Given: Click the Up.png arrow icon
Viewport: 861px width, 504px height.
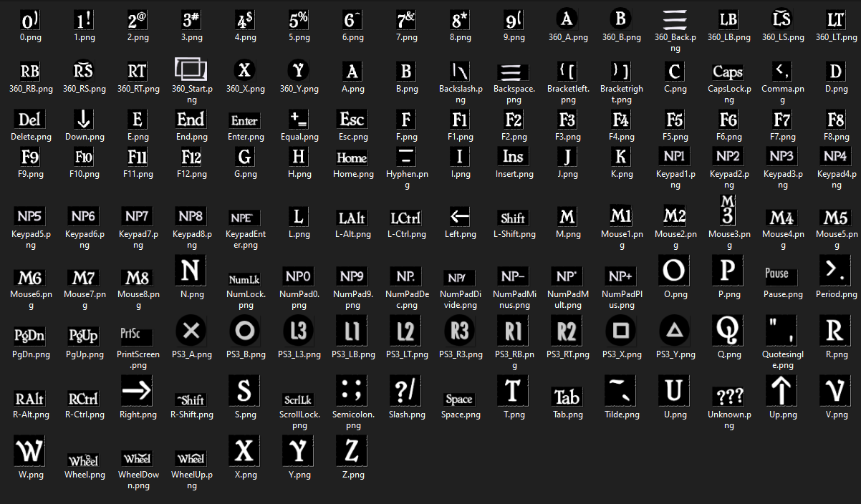Looking at the screenshot, I should pos(781,391).
